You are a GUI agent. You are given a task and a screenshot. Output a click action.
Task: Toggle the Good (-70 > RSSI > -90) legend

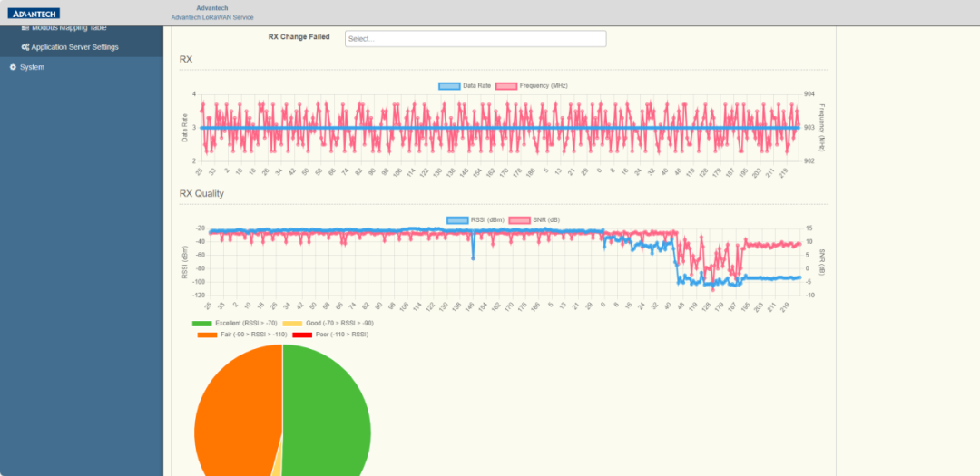click(328, 323)
